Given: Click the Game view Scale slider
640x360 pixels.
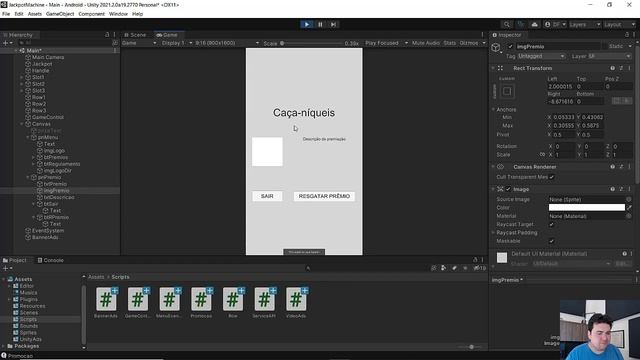Looking at the screenshot, I should [x=311, y=43].
